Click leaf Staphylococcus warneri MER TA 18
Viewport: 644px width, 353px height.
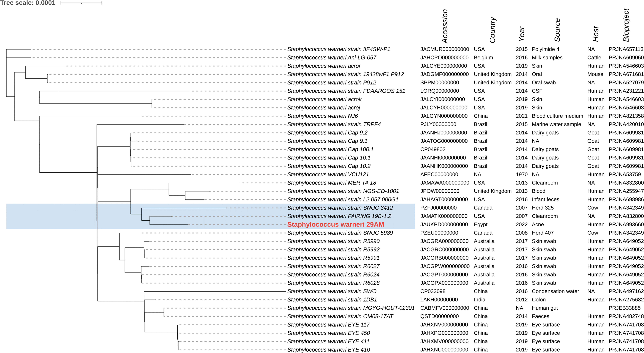coord(332,183)
